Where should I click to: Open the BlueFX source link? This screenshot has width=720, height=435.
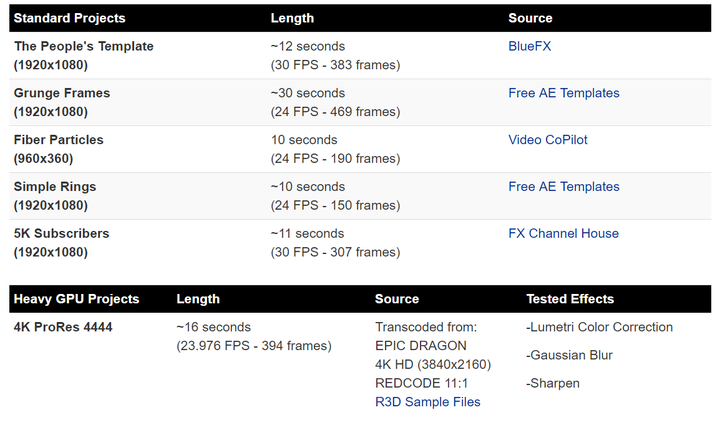click(529, 46)
